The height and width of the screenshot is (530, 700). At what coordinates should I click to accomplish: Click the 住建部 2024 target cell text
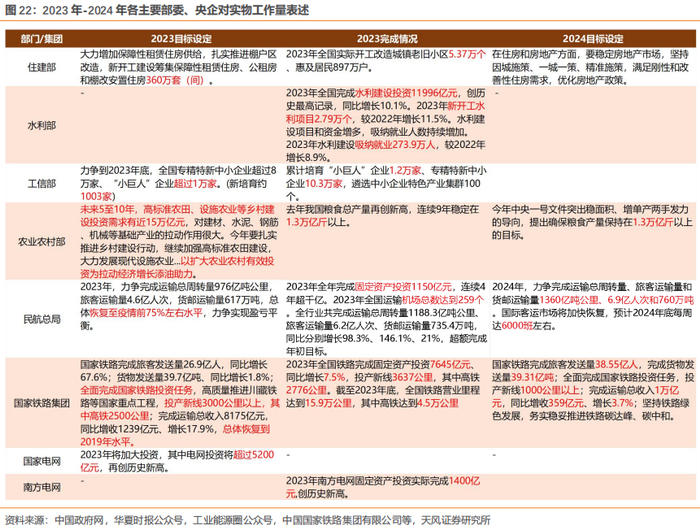click(x=590, y=67)
